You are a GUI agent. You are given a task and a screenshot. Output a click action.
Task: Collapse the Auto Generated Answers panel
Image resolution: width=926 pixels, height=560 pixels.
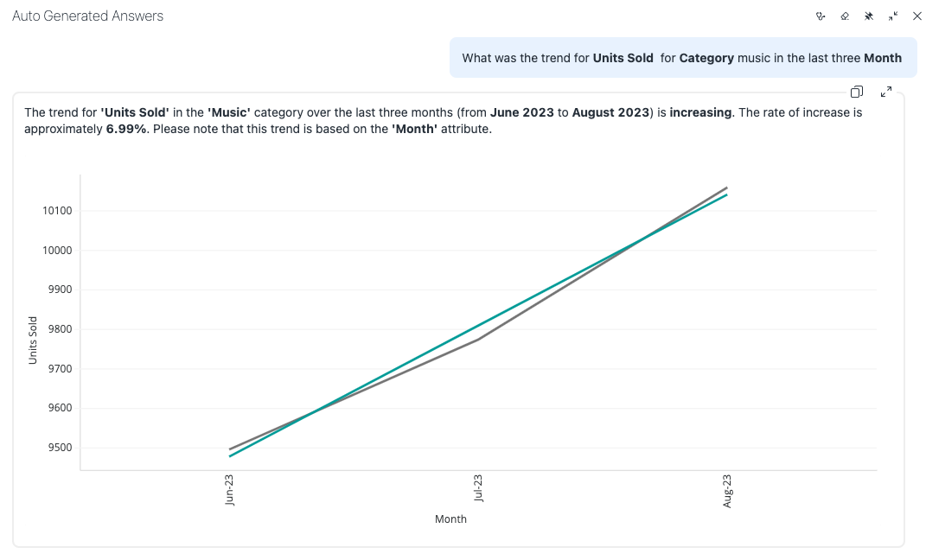pos(893,16)
